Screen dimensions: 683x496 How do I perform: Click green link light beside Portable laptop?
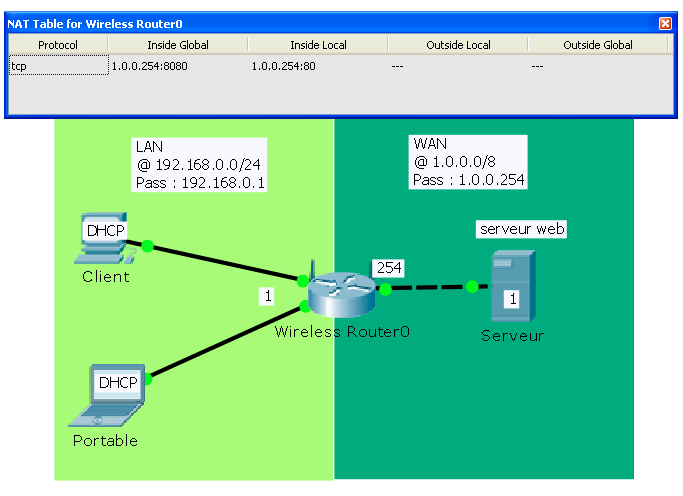(x=148, y=378)
